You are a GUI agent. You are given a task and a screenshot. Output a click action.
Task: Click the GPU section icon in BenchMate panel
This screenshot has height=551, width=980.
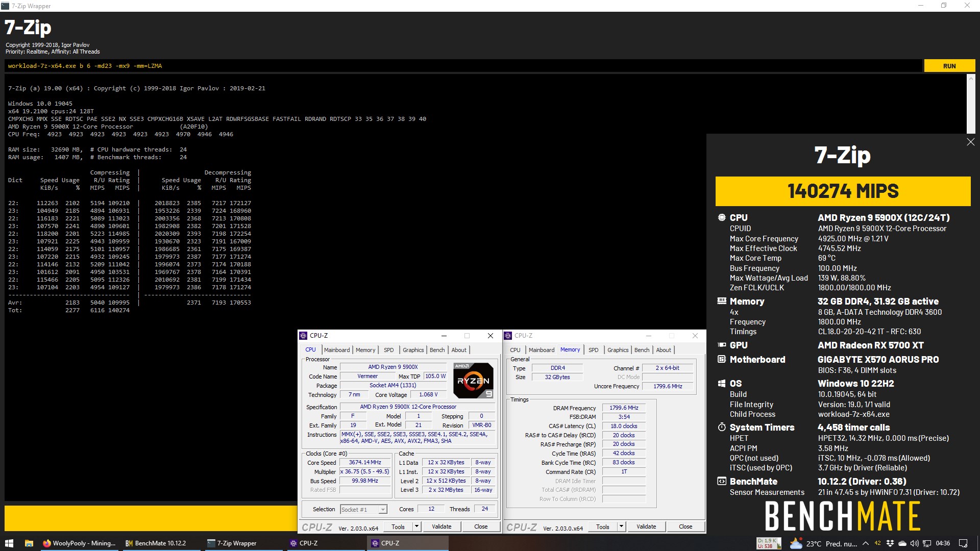pos(722,345)
